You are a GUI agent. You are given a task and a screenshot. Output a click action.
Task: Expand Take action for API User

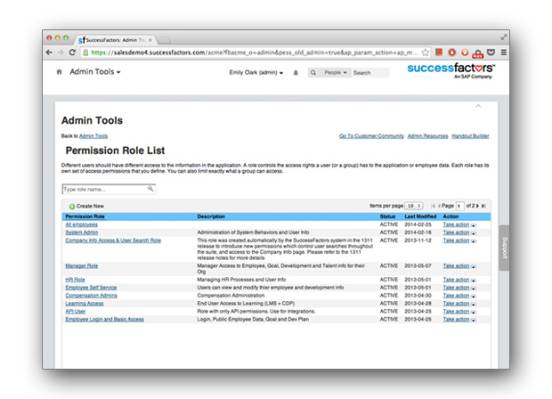pyautogui.click(x=459, y=311)
